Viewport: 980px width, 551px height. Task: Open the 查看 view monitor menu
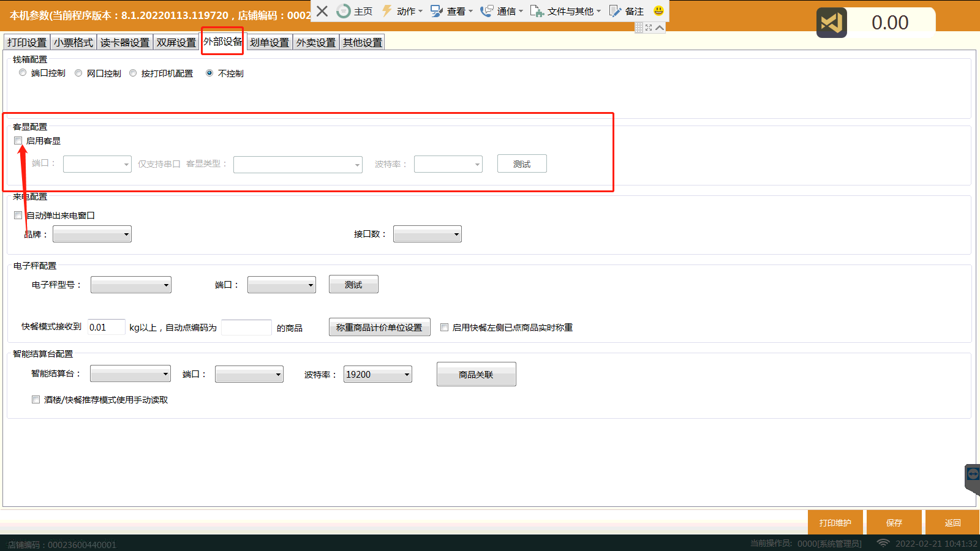[452, 11]
